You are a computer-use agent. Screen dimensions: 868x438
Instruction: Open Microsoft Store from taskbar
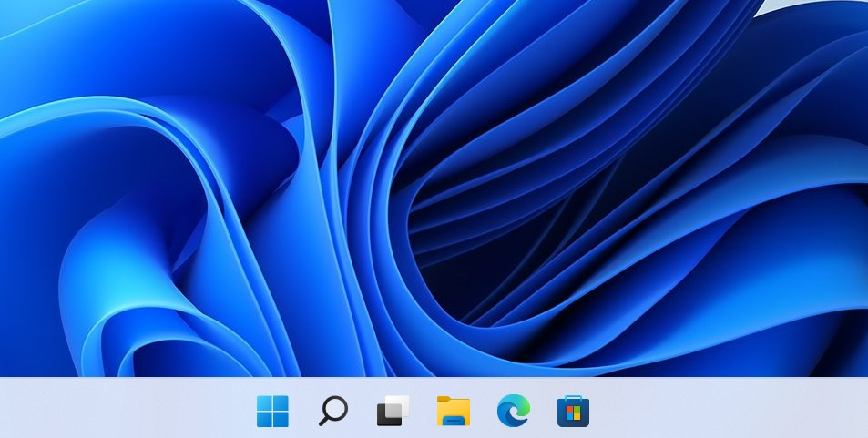click(x=573, y=411)
